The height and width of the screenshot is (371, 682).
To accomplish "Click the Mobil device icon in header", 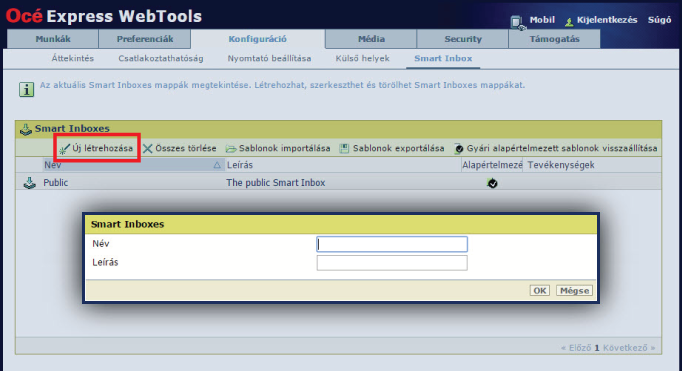I will click(x=517, y=22).
